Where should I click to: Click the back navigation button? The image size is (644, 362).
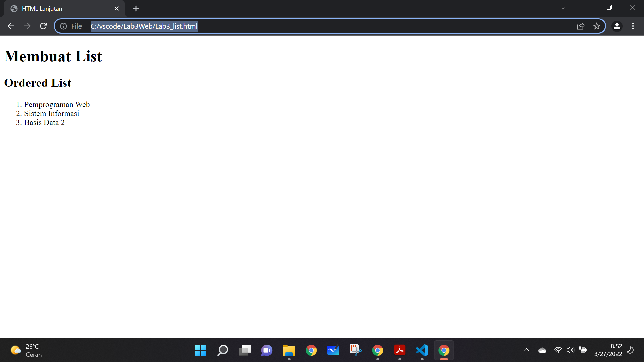(x=11, y=26)
